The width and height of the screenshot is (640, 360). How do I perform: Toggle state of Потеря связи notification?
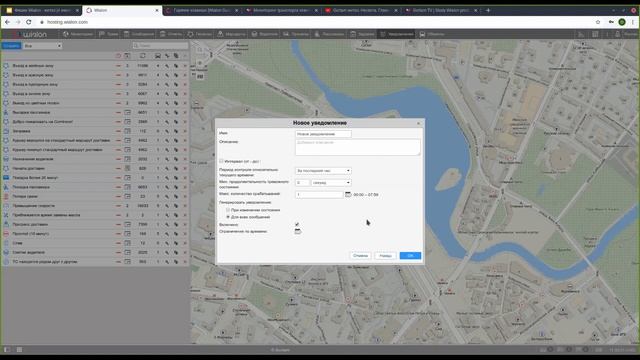[x=118, y=196]
